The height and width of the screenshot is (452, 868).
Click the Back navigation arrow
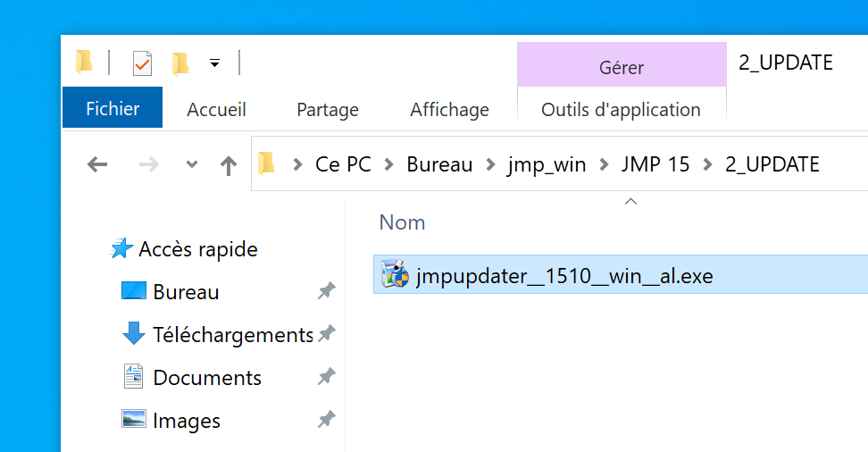(97, 164)
